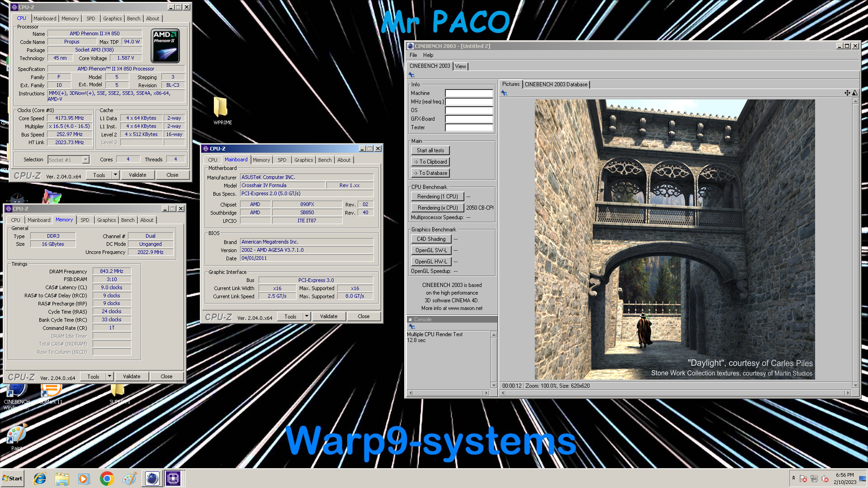Image resolution: width=868 pixels, height=488 pixels.
Task: Click the zoom triangle icon above the picture
Action: coord(855,93)
